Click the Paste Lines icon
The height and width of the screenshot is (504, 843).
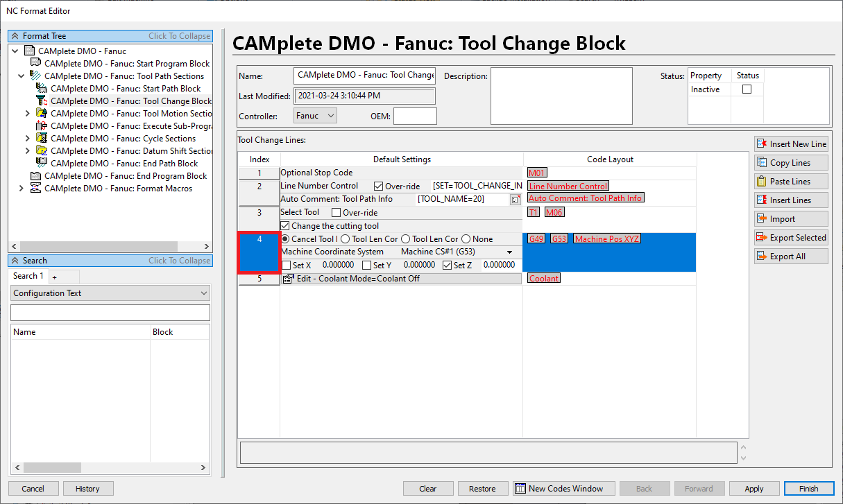763,181
